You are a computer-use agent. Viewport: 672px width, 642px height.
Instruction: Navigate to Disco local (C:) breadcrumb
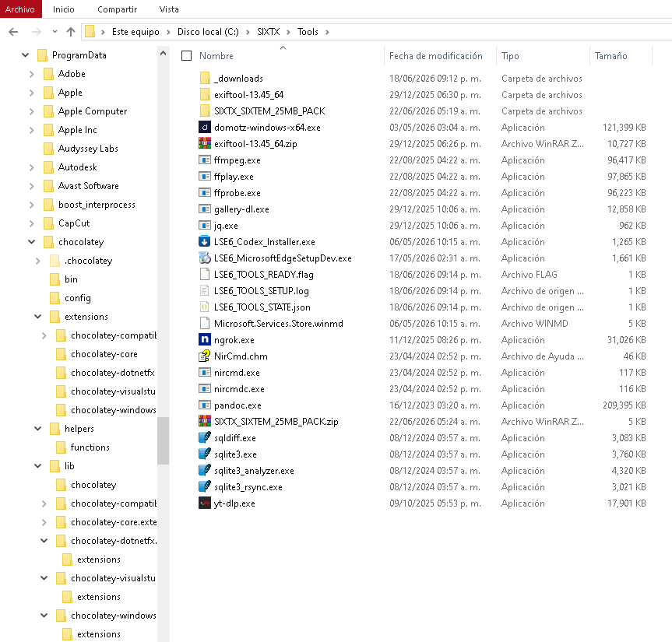point(208,32)
